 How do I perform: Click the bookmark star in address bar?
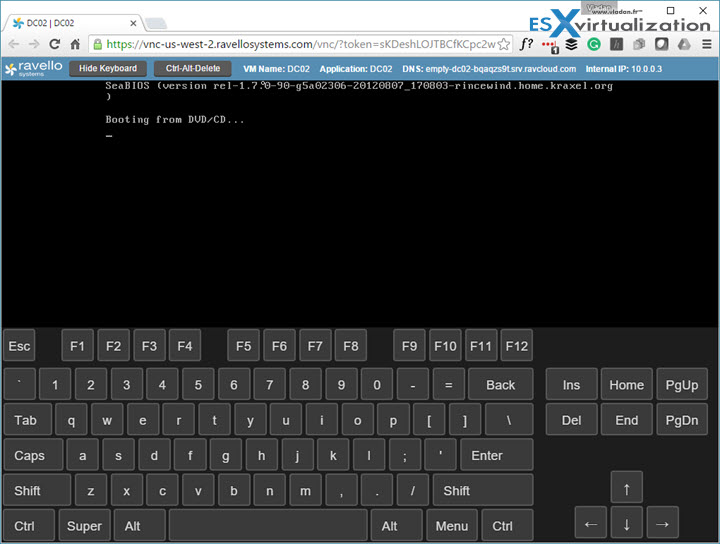[503, 44]
